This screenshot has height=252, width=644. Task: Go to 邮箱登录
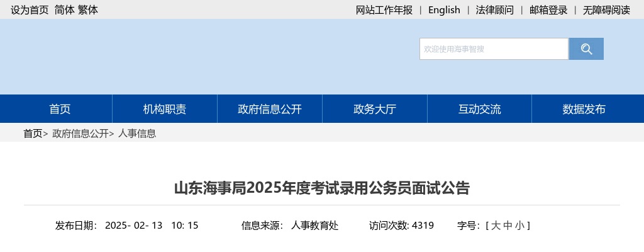click(x=548, y=10)
